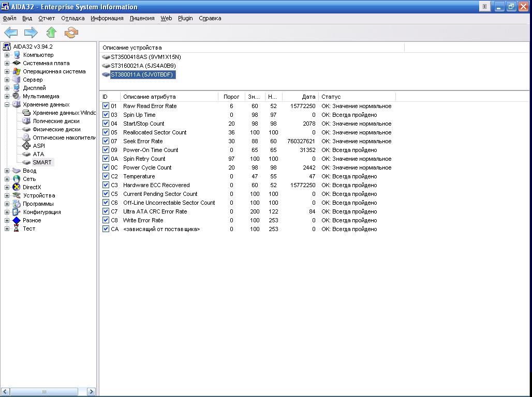The width and height of the screenshot is (532, 397).
Task: Expand the Компьютер tree node
Action: pyautogui.click(x=7, y=55)
